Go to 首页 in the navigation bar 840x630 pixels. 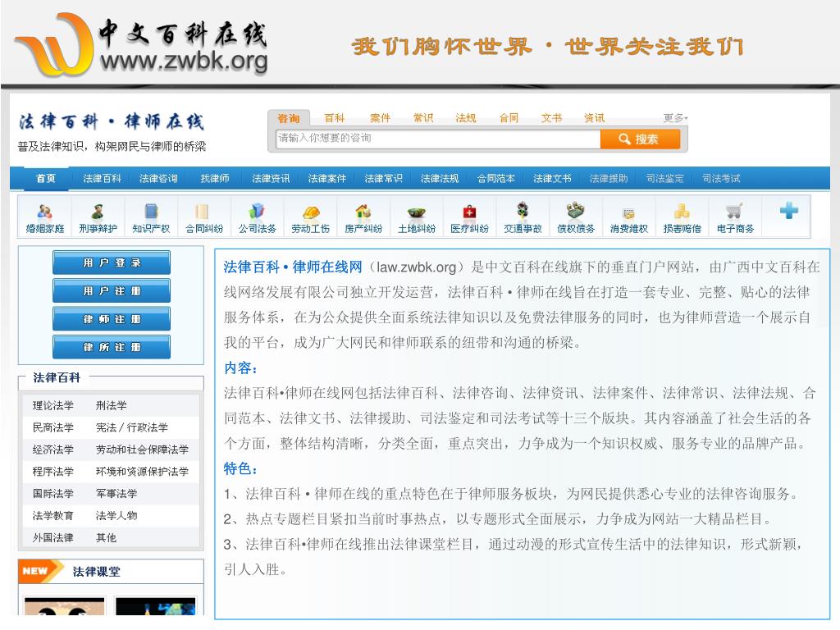click(x=45, y=178)
